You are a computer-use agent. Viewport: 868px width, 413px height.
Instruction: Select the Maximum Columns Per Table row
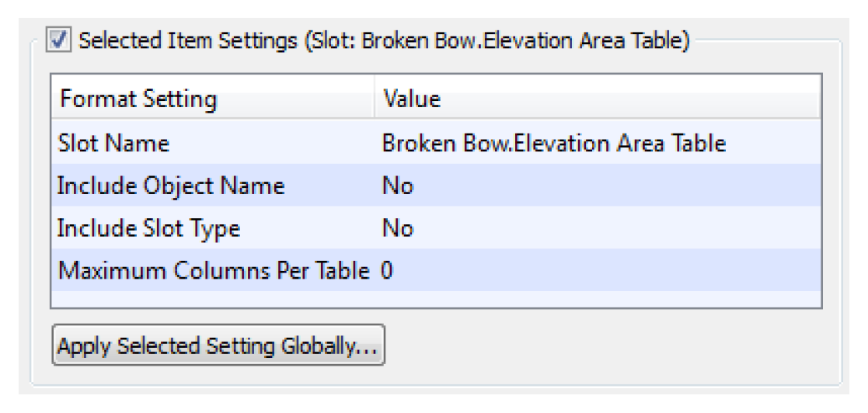214,271
